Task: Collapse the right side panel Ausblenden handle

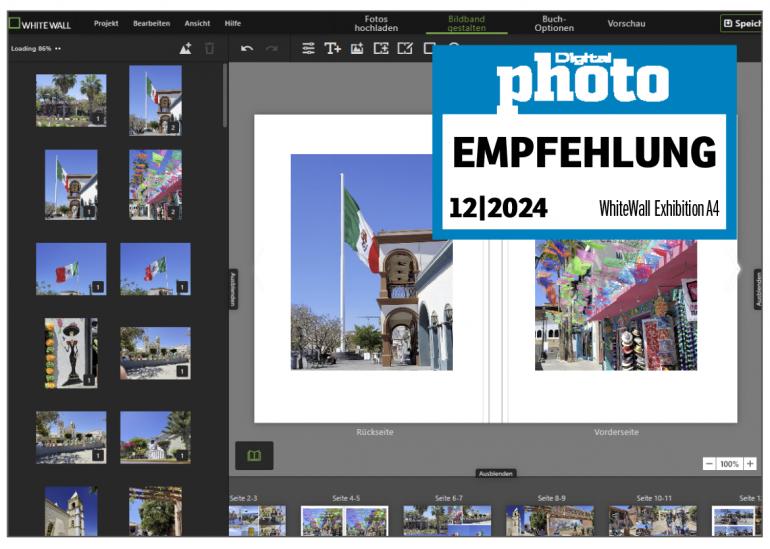Action: click(x=758, y=289)
